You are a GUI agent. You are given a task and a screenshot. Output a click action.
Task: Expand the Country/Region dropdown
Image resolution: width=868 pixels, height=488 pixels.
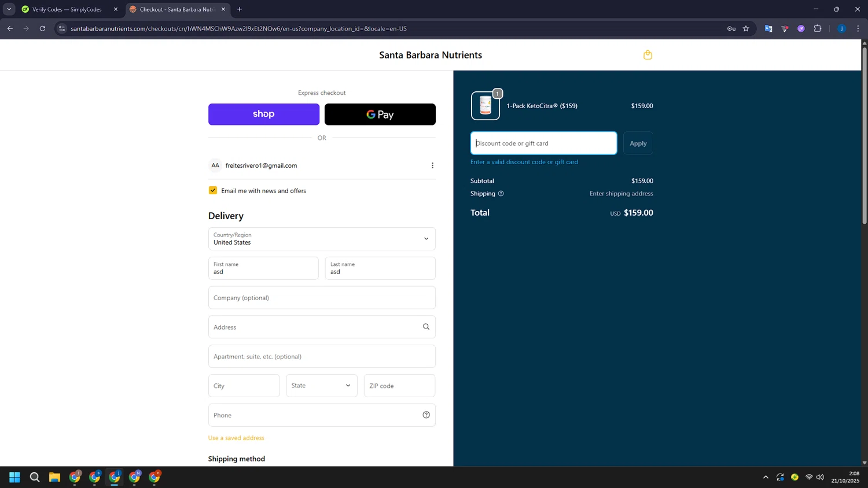pyautogui.click(x=322, y=239)
